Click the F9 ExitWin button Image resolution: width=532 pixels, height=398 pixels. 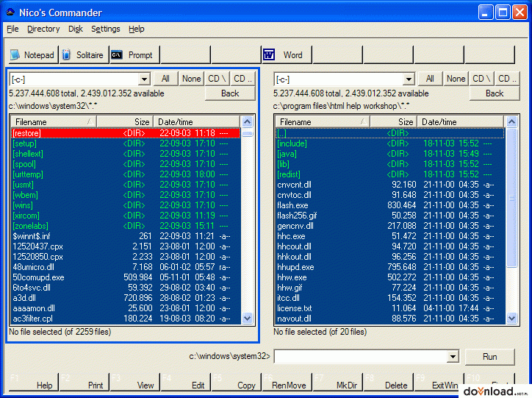click(x=439, y=382)
